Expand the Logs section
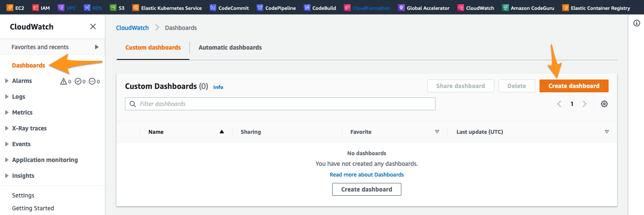This screenshot has width=644, height=215. (x=6, y=97)
